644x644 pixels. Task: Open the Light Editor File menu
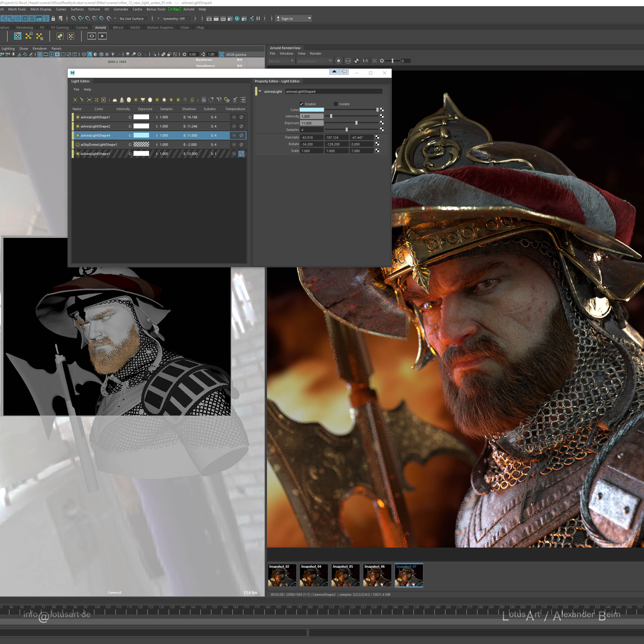pyautogui.click(x=76, y=89)
